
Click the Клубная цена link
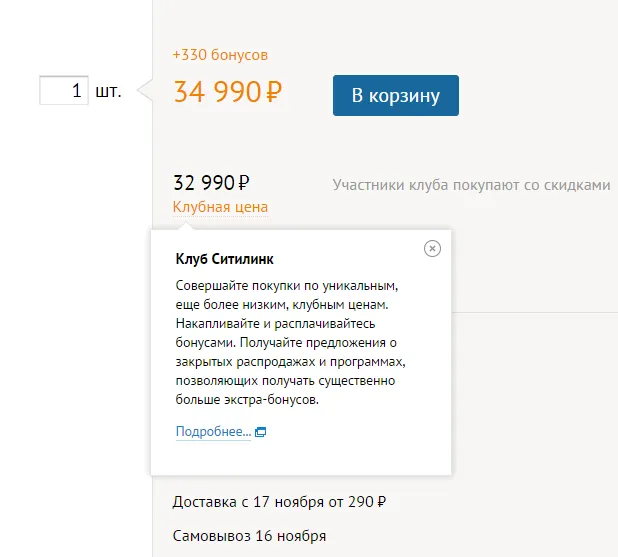(x=220, y=207)
